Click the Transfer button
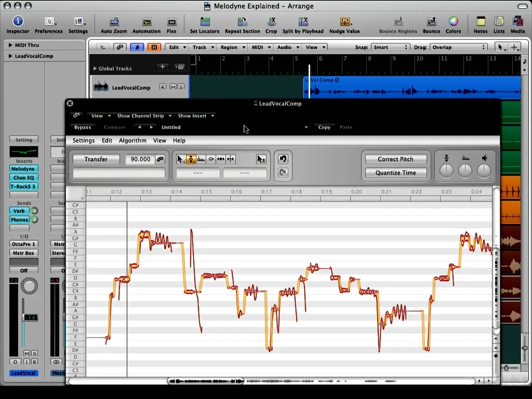Viewport: 532px width, 399px height. pyautogui.click(x=96, y=159)
